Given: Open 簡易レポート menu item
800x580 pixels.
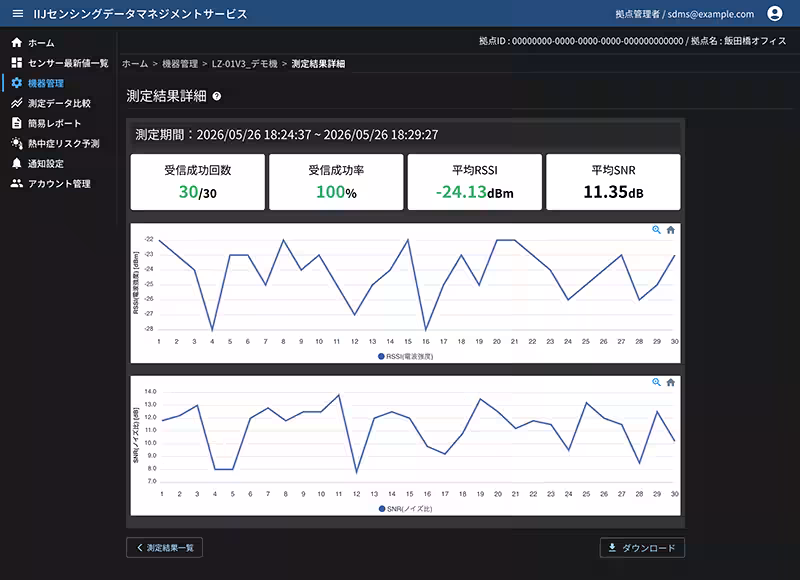Looking at the screenshot, I should click(x=55, y=123).
